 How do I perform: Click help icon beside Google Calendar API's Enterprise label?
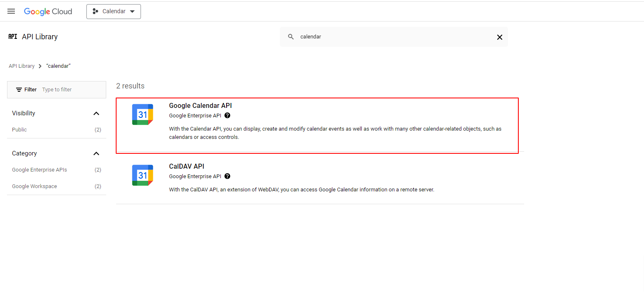pos(227,116)
